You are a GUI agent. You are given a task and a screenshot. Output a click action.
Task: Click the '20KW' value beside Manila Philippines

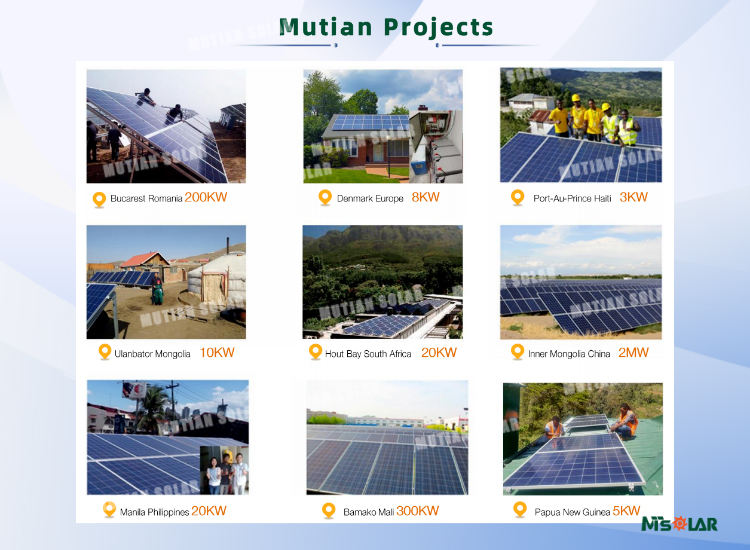point(209,511)
